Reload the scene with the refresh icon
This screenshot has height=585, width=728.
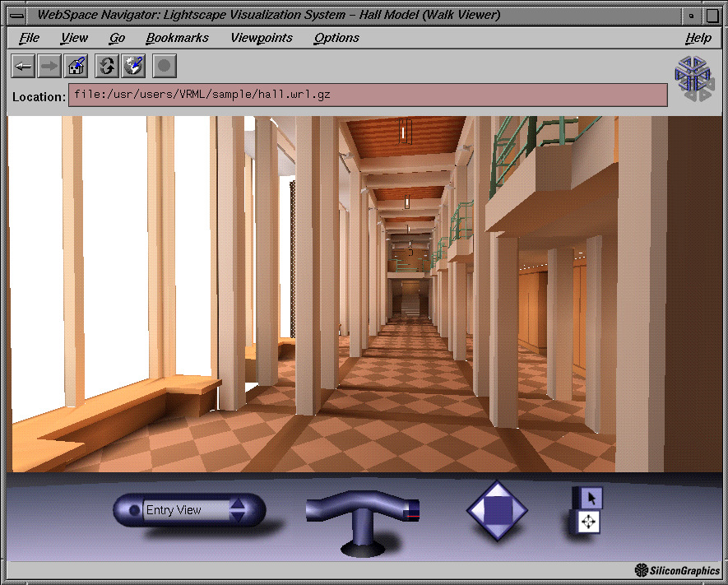[107, 66]
